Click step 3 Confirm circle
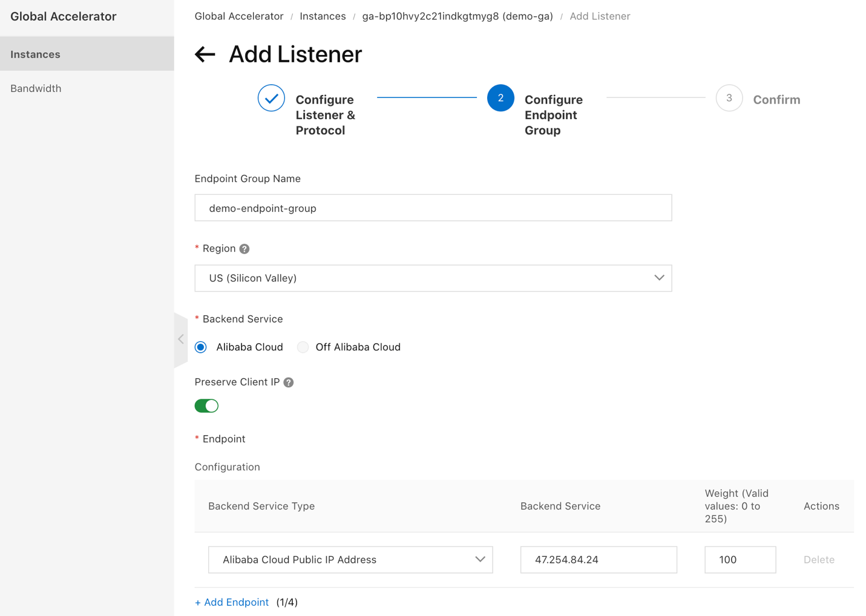 [729, 98]
